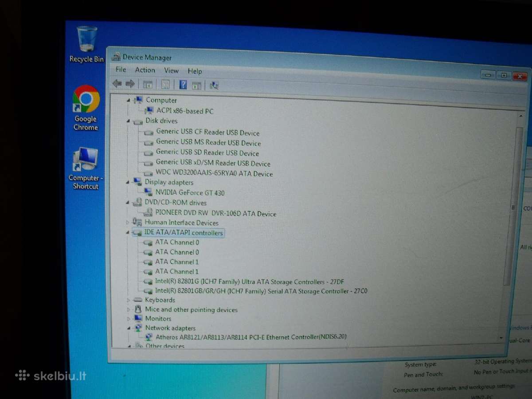
Task: Collapse the IDE ATA/ATAPI controllers category
Action: click(128, 233)
